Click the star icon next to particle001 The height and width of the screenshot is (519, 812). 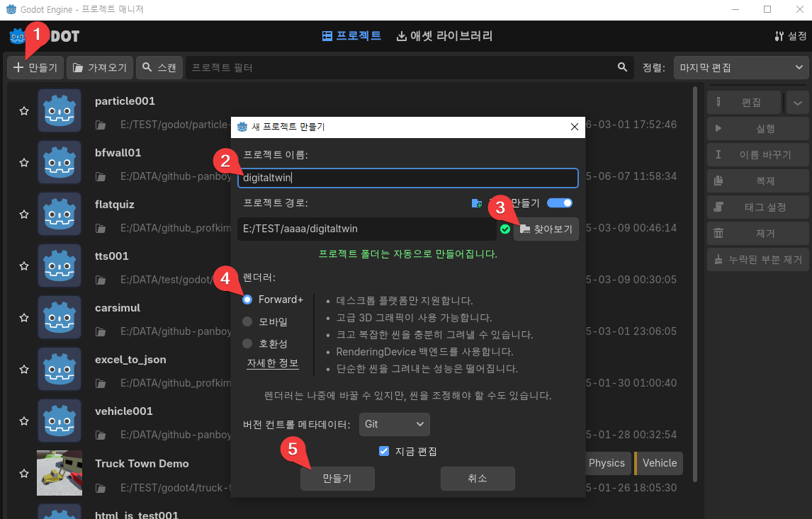(23, 111)
